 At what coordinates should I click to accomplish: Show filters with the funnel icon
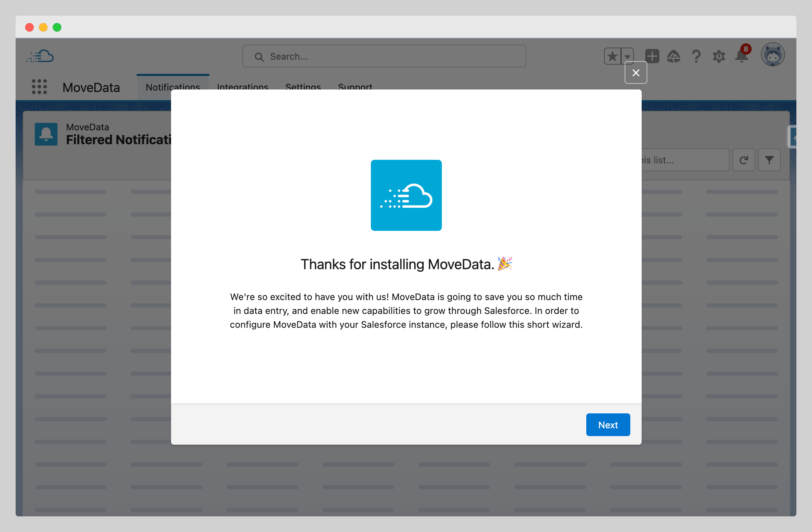click(769, 160)
